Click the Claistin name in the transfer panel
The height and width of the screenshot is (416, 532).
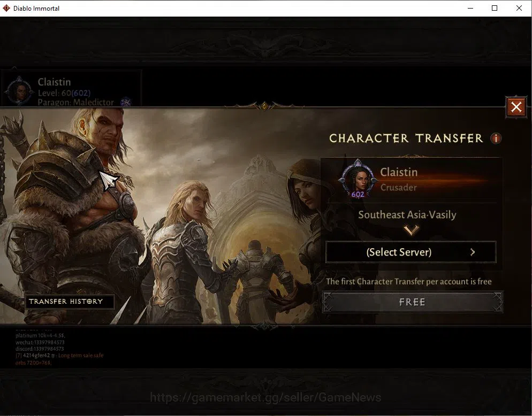click(399, 172)
